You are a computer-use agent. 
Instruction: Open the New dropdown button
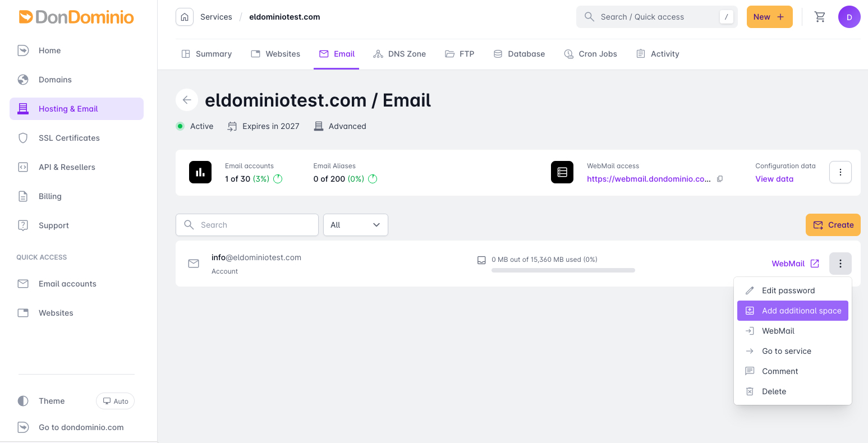[769, 17]
